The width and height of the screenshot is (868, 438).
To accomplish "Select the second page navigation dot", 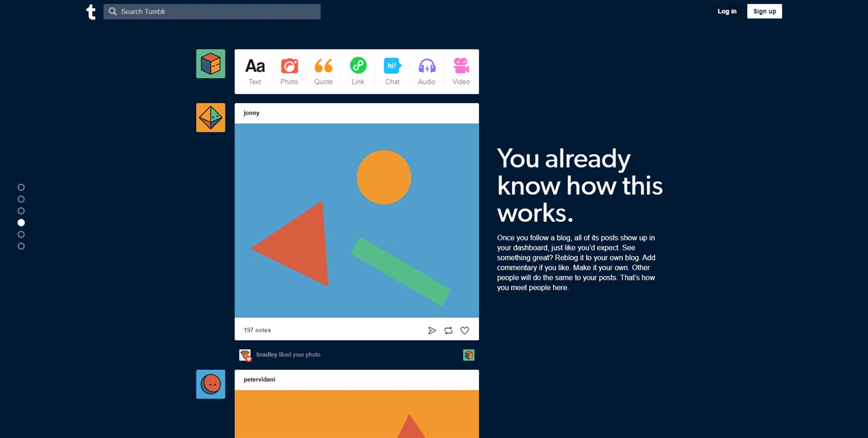I will pos(21,199).
